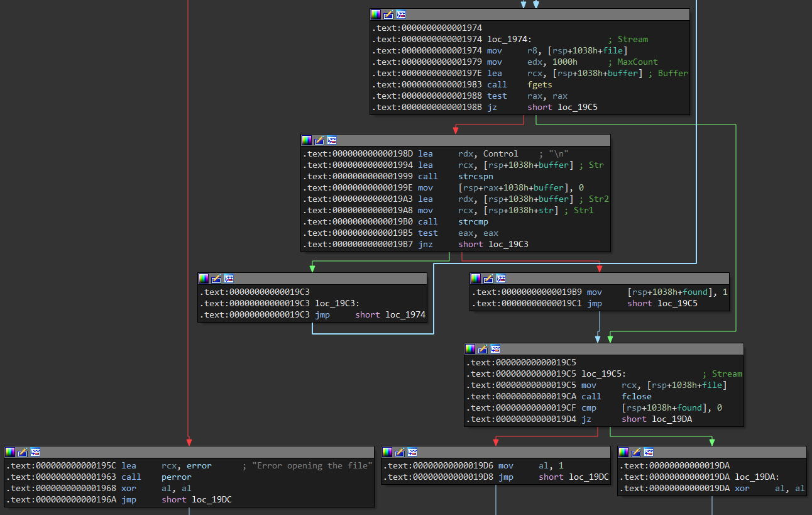Open node color picker on loc_1974 block
Image resolution: width=812 pixels, height=515 pixels.
(x=376, y=14)
